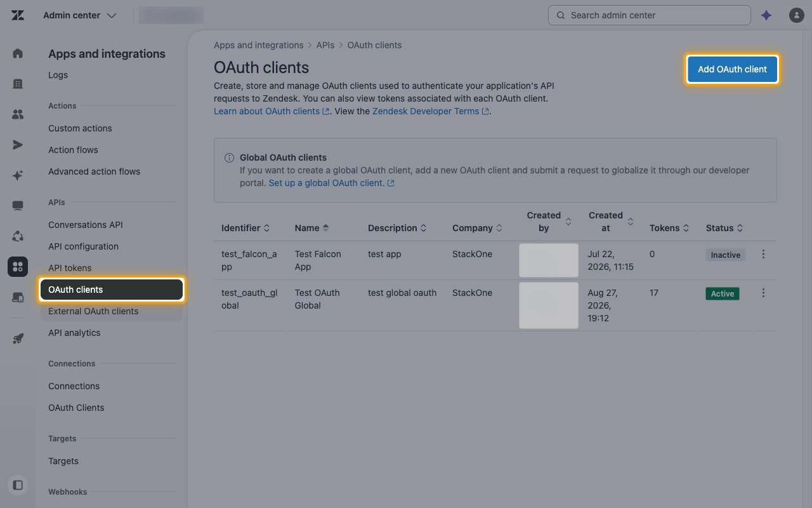
Task: Open Targets menu item
Action: (63, 461)
